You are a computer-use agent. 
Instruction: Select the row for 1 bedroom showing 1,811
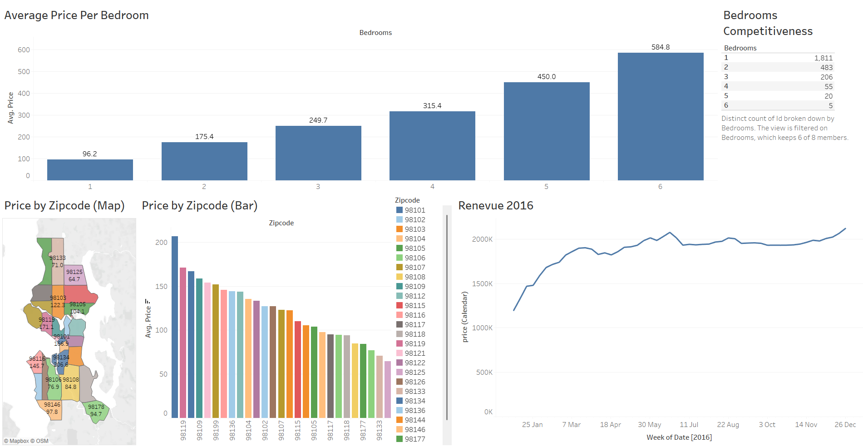coord(777,58)
